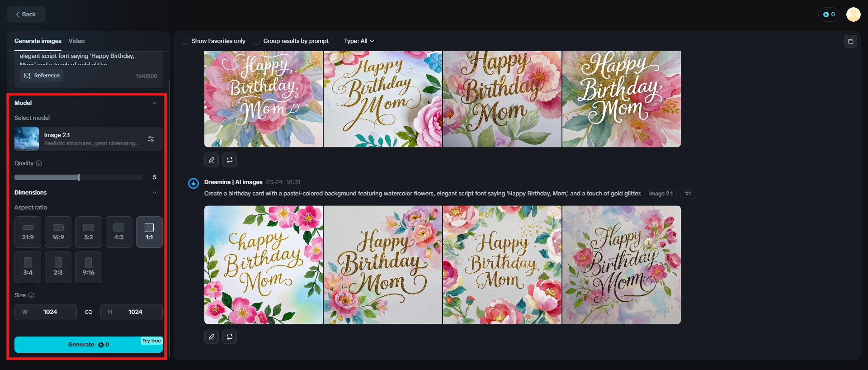Viewport: 868px width, 370px height.
Task: Enable Group results by prompt checkbox
Action: coord(256,41)
